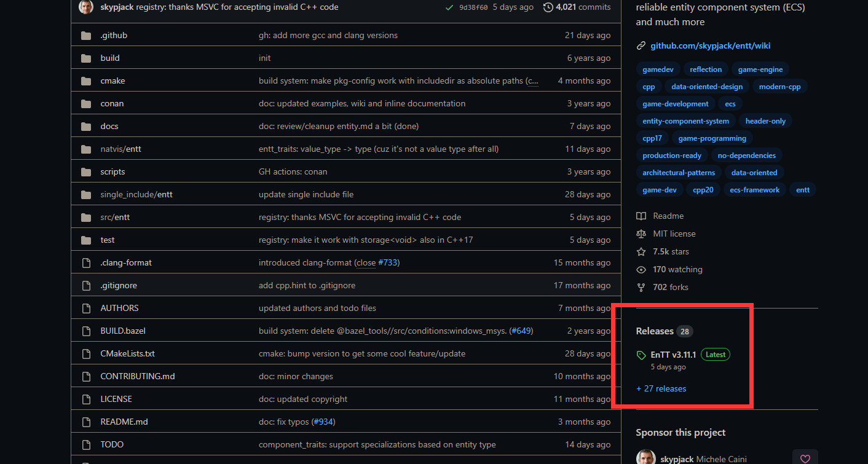Click the Latest release badge

coord(716,355)
